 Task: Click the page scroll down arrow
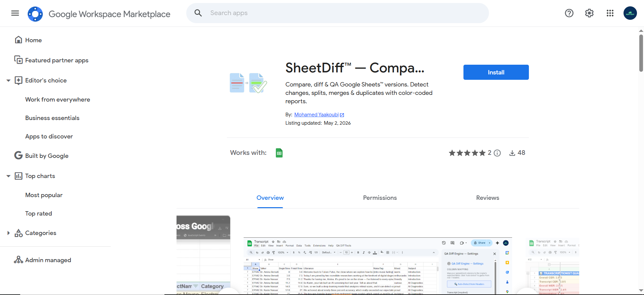641,291
